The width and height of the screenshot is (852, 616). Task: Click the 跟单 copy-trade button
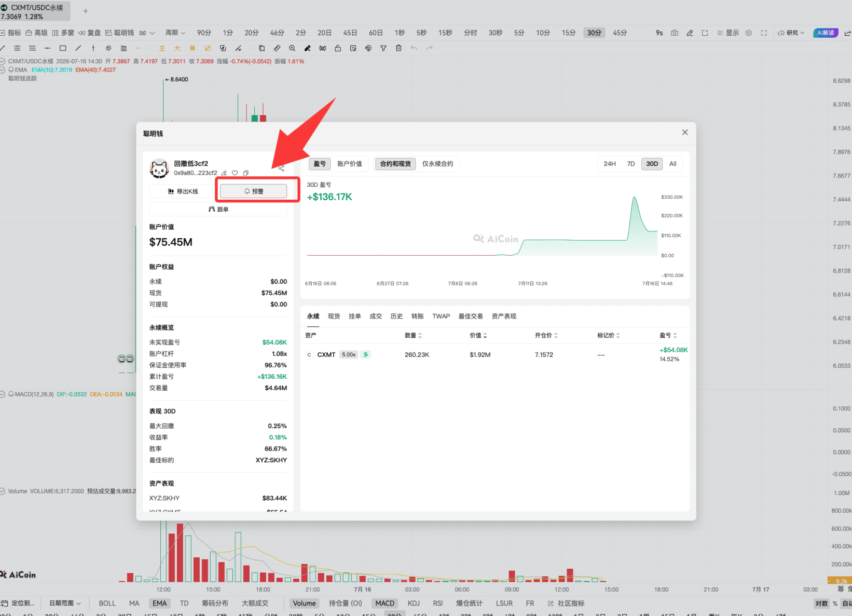218,209
